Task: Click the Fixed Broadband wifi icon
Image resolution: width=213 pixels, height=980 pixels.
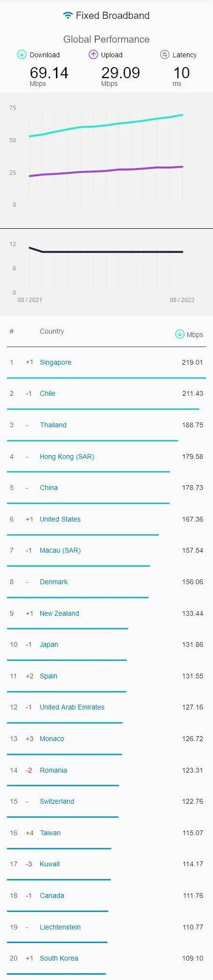Action: (x=68, y=16)
